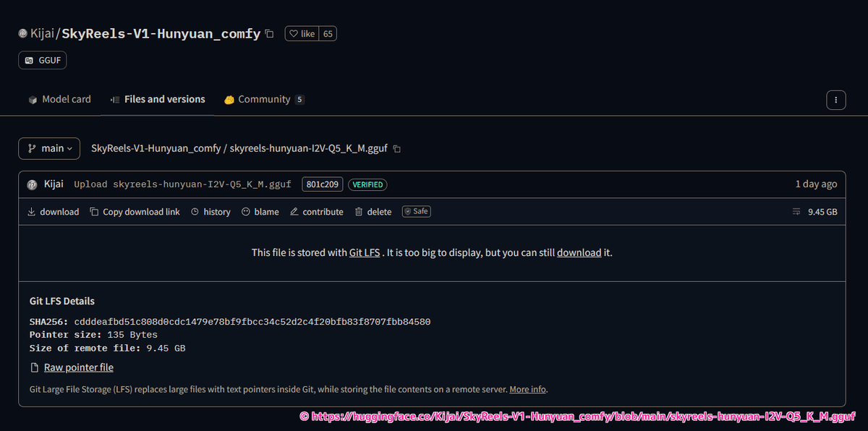Open the Community tab
Viewport: 868px width, 431px height.
264,99
